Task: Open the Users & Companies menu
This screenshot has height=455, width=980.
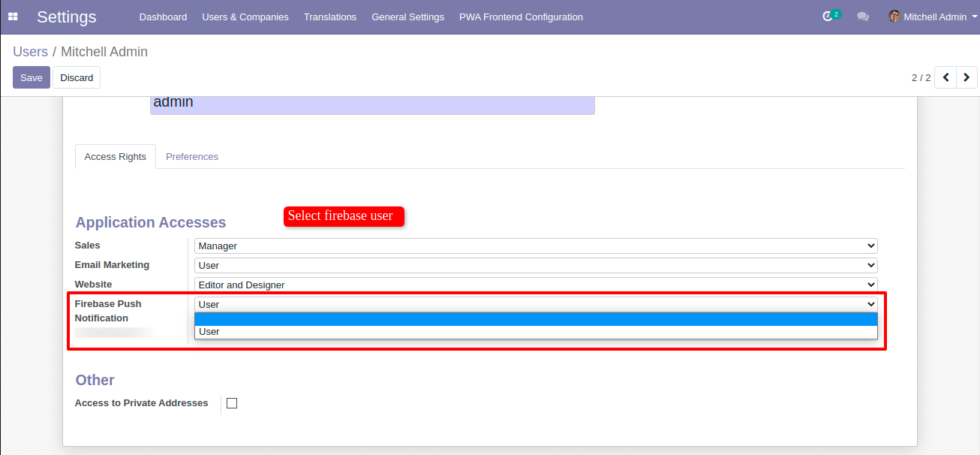Action: coord(245,17)
